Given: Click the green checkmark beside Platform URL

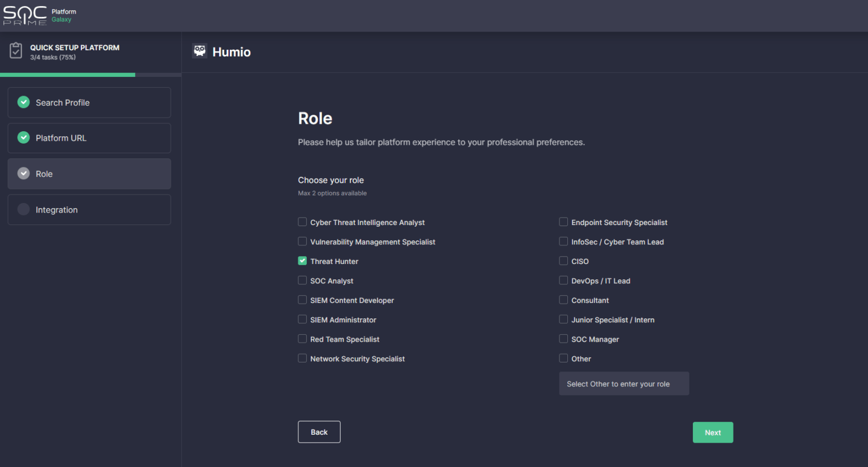Looking at the screenshot, I should [x=23, y=138].
